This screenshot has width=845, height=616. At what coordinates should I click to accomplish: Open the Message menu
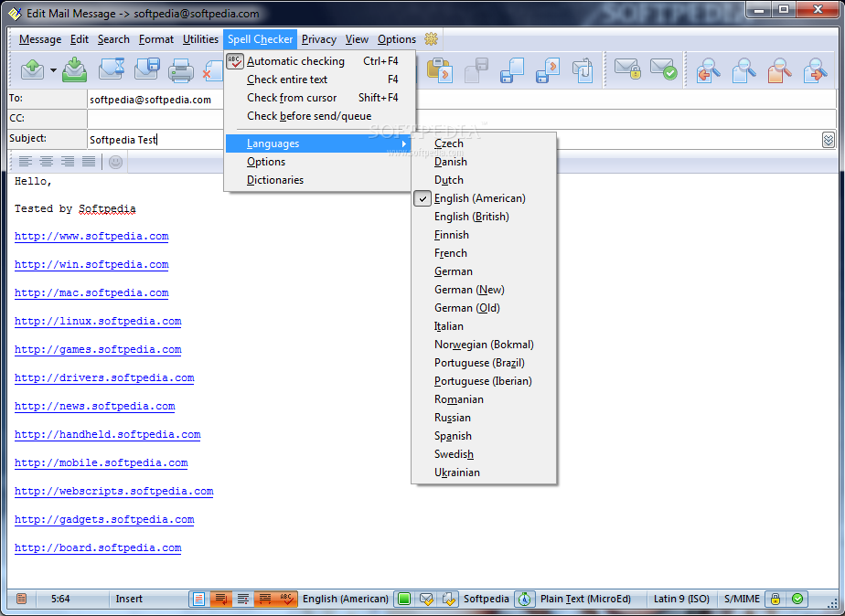[x=40, y=39]
